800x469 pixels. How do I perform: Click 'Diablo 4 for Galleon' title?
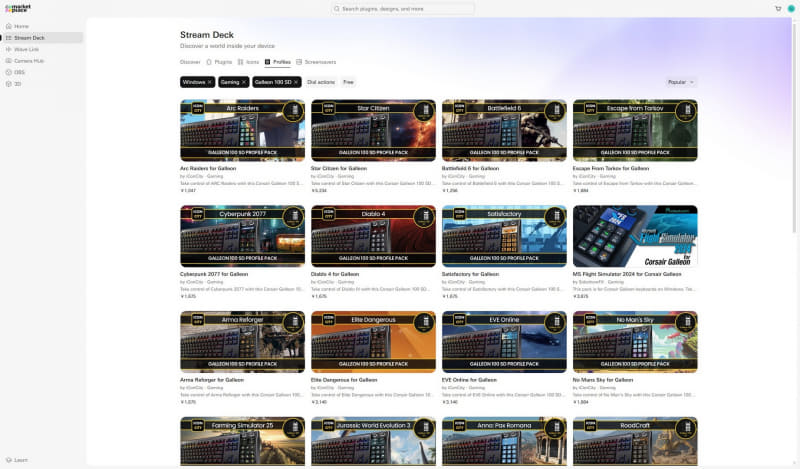pos(335,274)
